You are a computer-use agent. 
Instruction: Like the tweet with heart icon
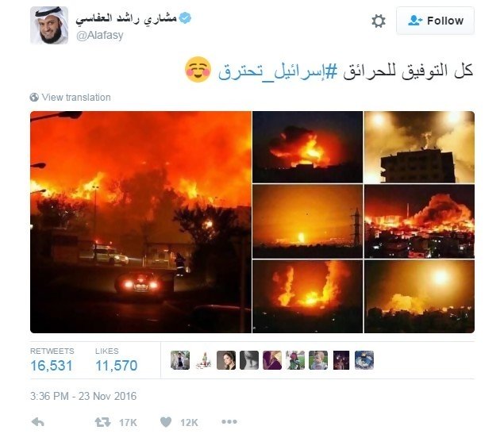click(x=166, y=422)
